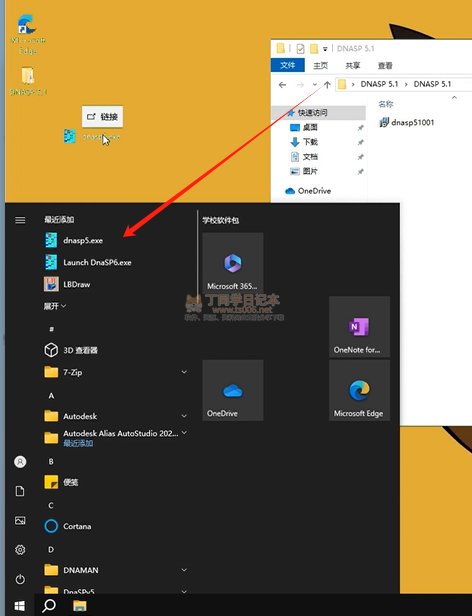Screen dimensions: 472x616
Task: Open Pictures icon in Start sidebar
Action: tap(20, 521)
